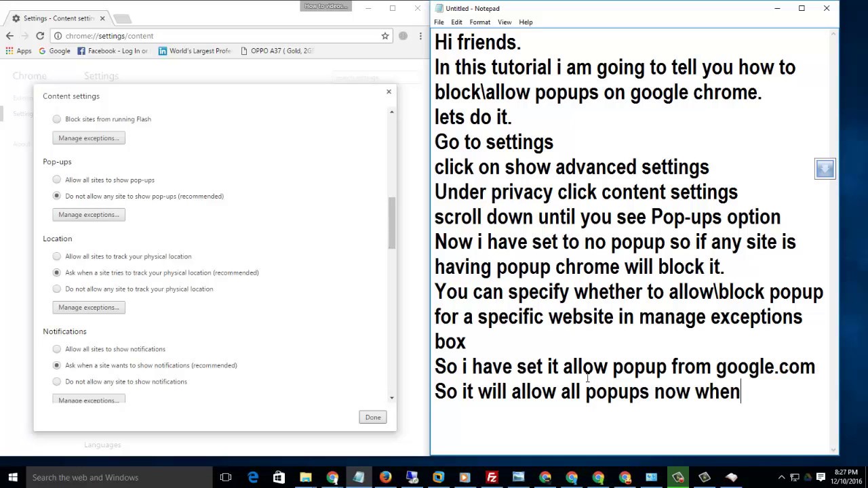868x488 pixels.
Task: Launch Microsoft Edge from taskbar
Action: 252,478
